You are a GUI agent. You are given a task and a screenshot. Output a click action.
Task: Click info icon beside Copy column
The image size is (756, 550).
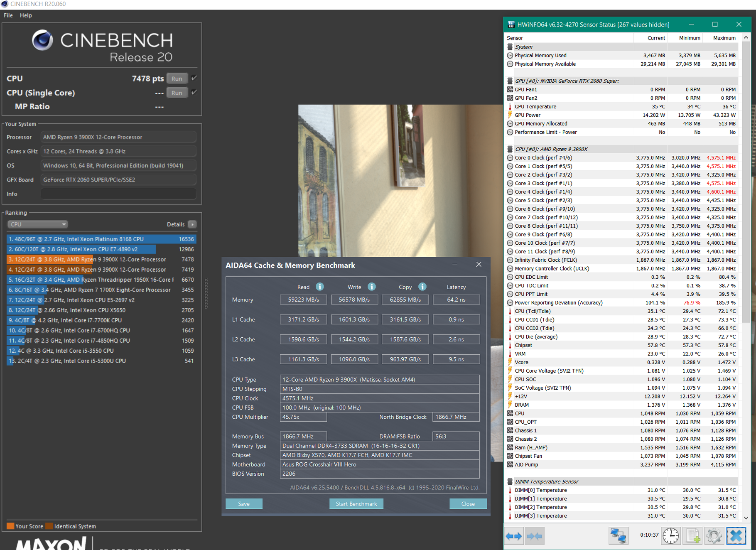point(422,287)
